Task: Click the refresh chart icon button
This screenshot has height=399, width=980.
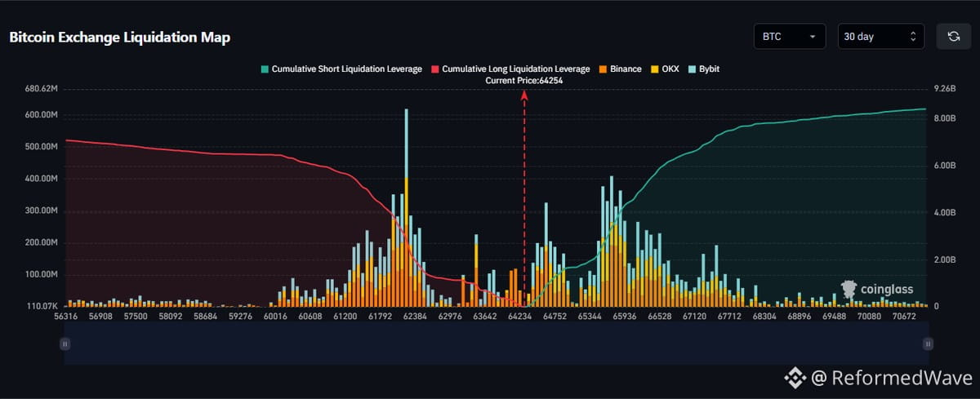Action: [954, 37]
